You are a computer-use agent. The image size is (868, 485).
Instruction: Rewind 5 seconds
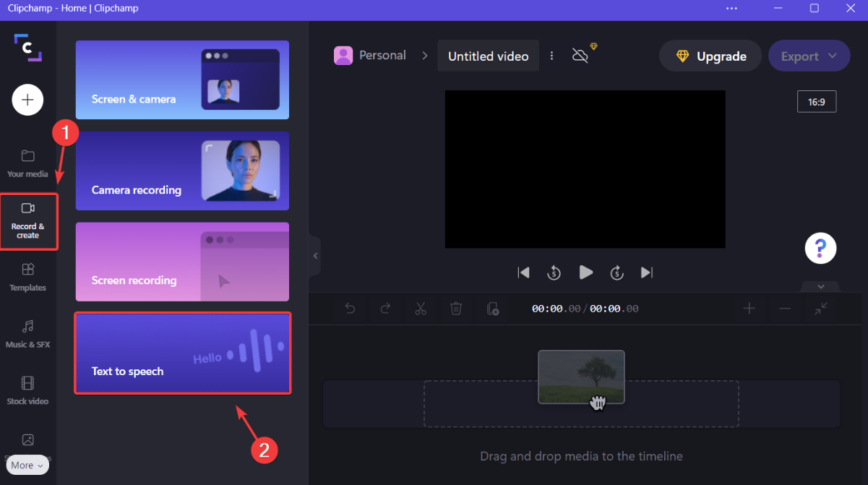pyautogui.click(x=554, y=272)
